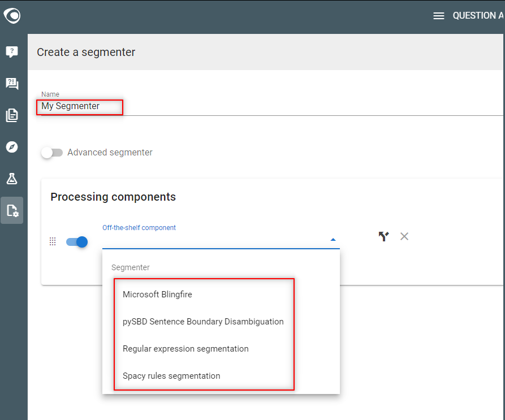Select the document settings sidebar icon
This screenshot has height=420, width=505.
tap(12, 210)
